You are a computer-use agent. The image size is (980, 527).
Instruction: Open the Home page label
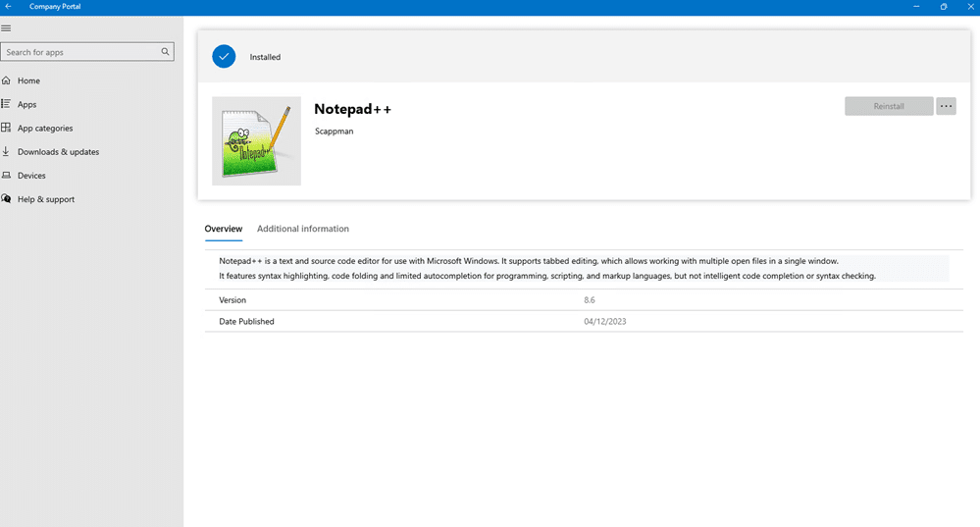pos(28,80)
